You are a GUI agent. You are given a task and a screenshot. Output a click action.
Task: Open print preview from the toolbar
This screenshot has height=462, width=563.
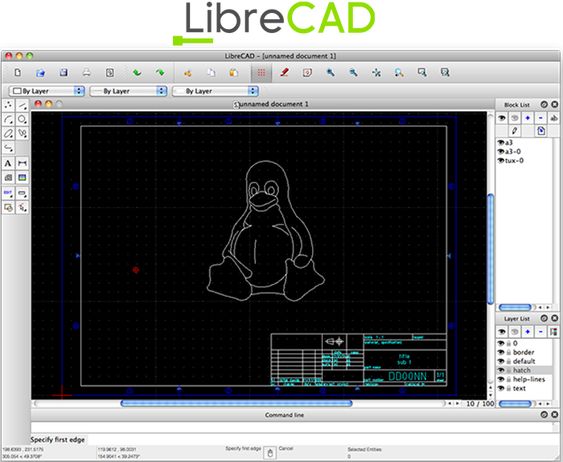tap(110, 73)
